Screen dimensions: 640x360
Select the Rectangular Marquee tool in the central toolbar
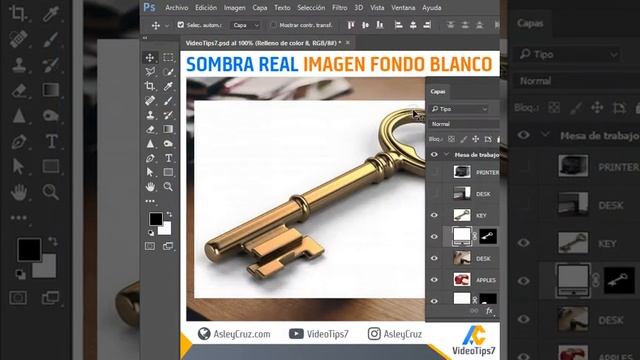(168, 58)
